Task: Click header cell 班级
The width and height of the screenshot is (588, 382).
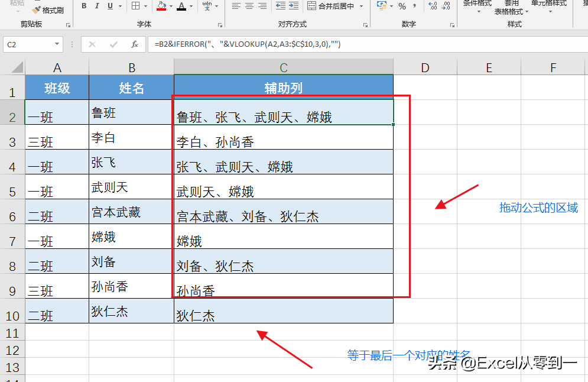Action: point(57,88)
